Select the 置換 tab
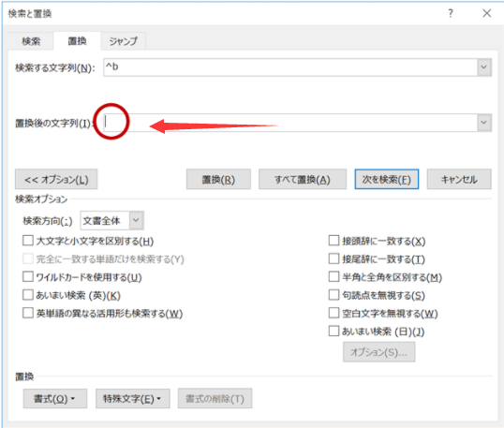The image size is (504, 428). 77,41
